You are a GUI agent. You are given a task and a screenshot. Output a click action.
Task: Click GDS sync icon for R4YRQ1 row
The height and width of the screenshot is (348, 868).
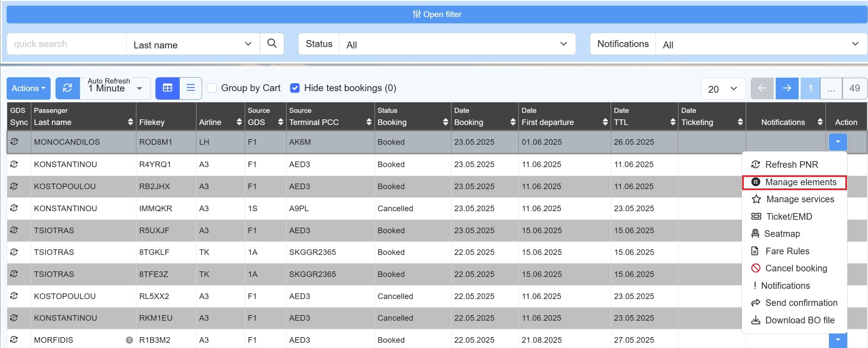pos(14,164)
